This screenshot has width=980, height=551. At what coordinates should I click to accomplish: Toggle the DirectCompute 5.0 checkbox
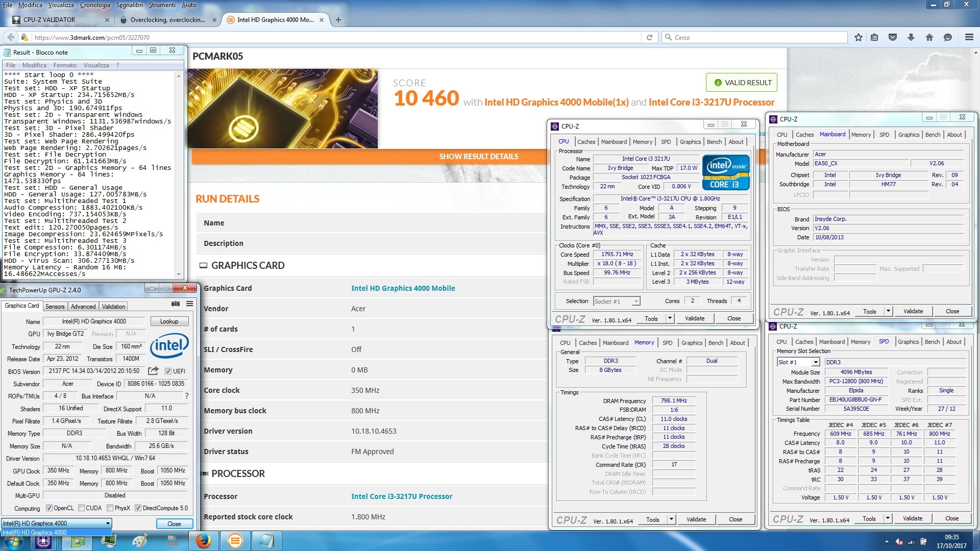[138, 508]
